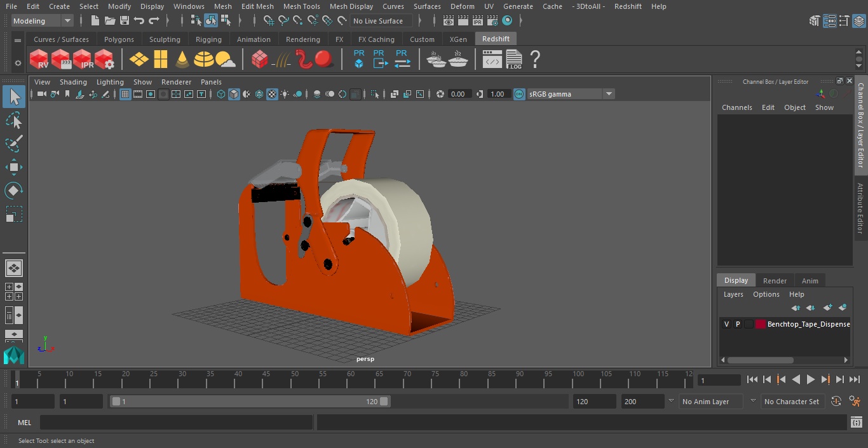868x448 pixels.
Task: Click the time range slider bar
Action: tap(250, 402)
